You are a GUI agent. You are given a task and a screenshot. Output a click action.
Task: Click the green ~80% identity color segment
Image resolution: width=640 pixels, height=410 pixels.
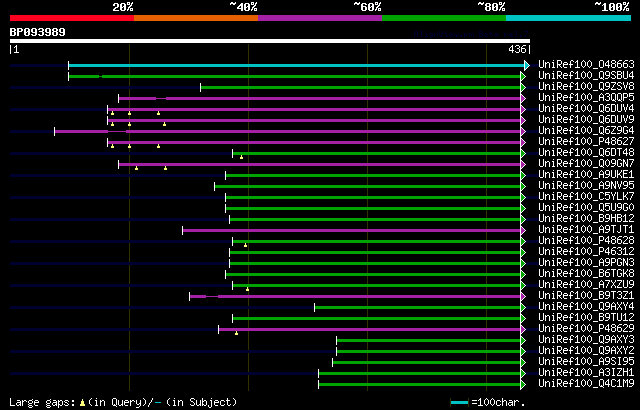[444, 18]
